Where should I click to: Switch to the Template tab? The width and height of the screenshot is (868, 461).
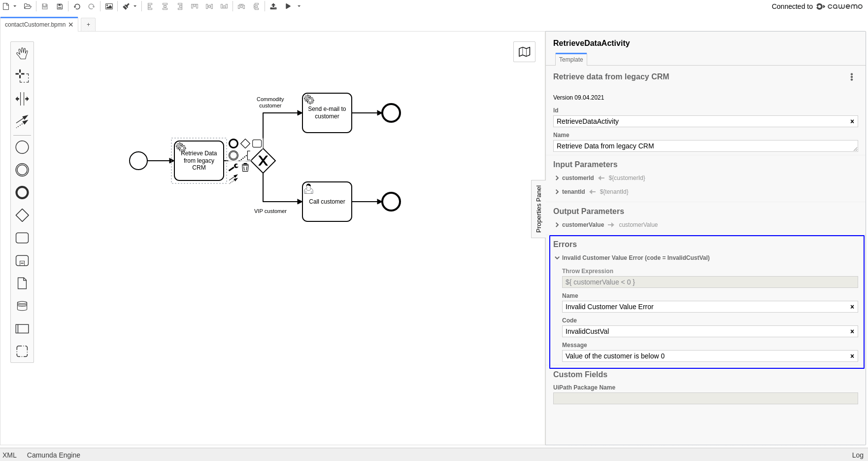click(571, 60)
